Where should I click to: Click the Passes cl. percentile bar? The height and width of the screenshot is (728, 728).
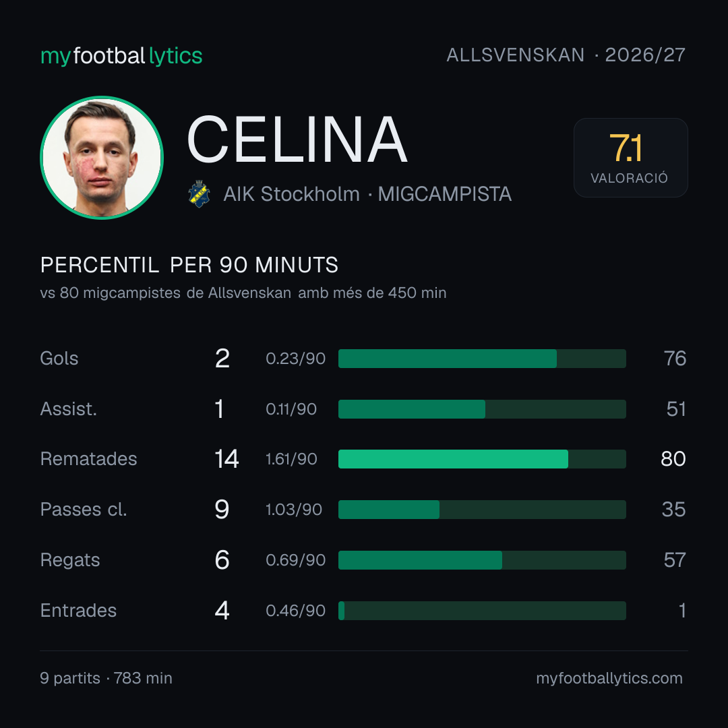[482, 510]
